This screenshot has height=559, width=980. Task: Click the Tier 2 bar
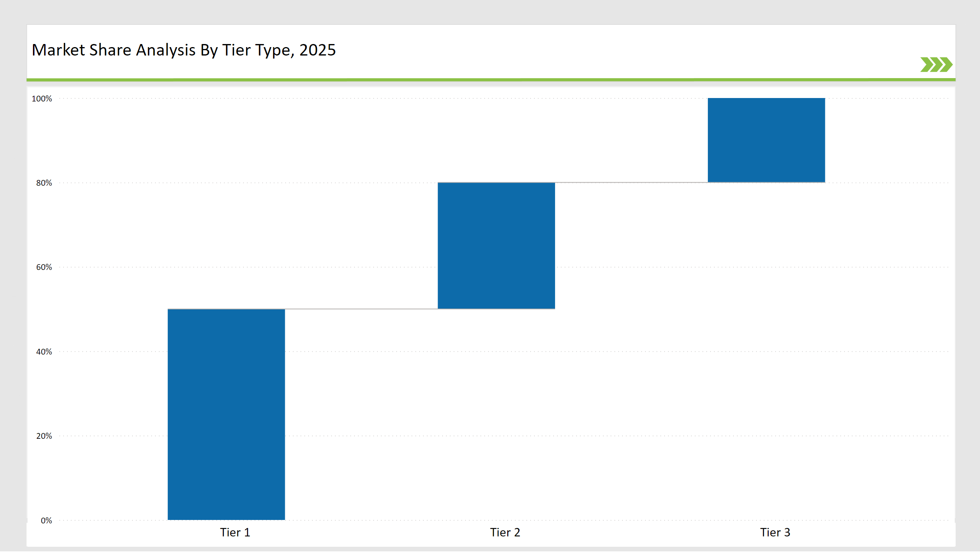(x=497, y=246)
